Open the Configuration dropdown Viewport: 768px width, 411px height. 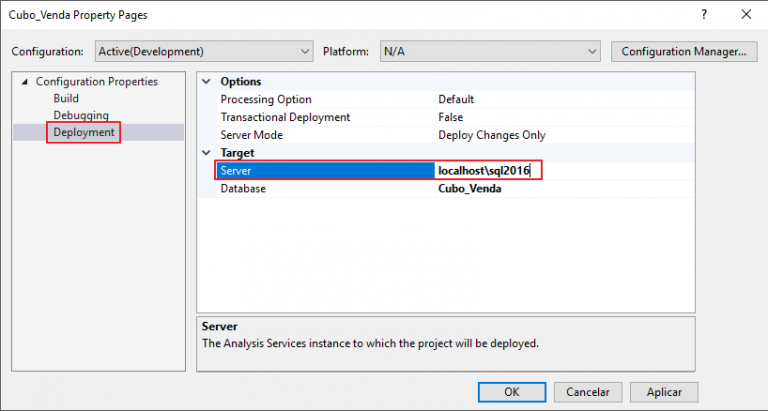pos(204,51)
